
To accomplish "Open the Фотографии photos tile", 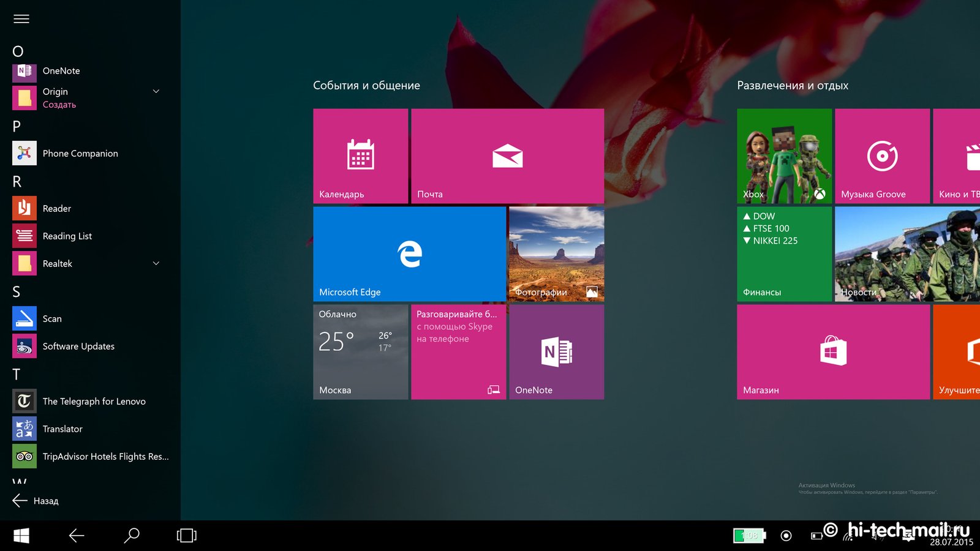I will click(557, 254).
